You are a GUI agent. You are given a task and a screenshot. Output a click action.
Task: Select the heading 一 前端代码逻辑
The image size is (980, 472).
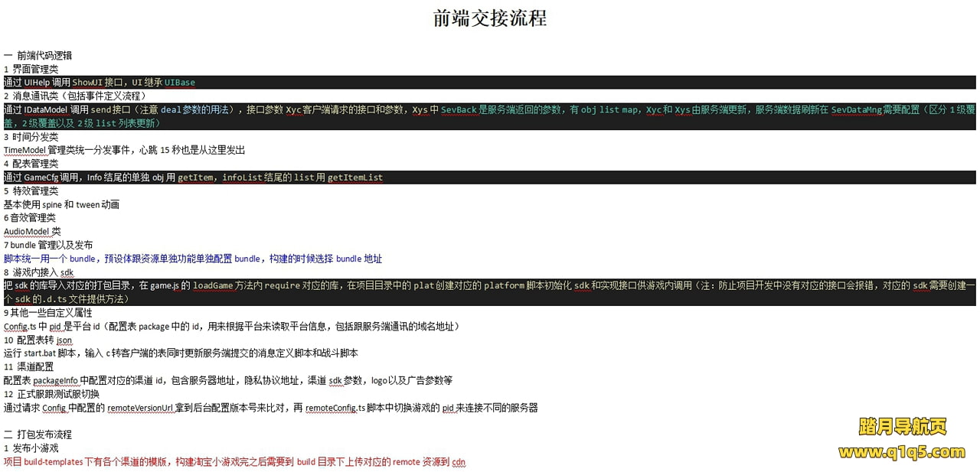pyautogui.click(x=38, y=55)
